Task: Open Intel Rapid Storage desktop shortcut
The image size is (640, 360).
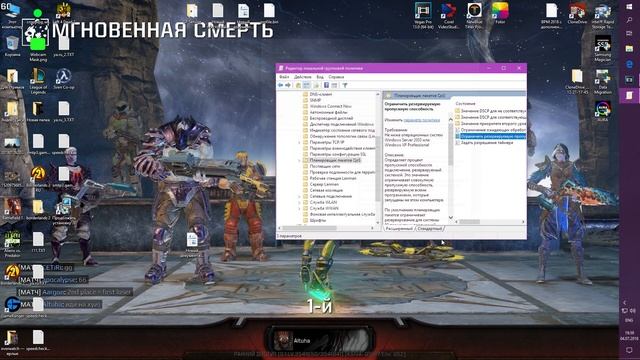Action: (603, 16)
